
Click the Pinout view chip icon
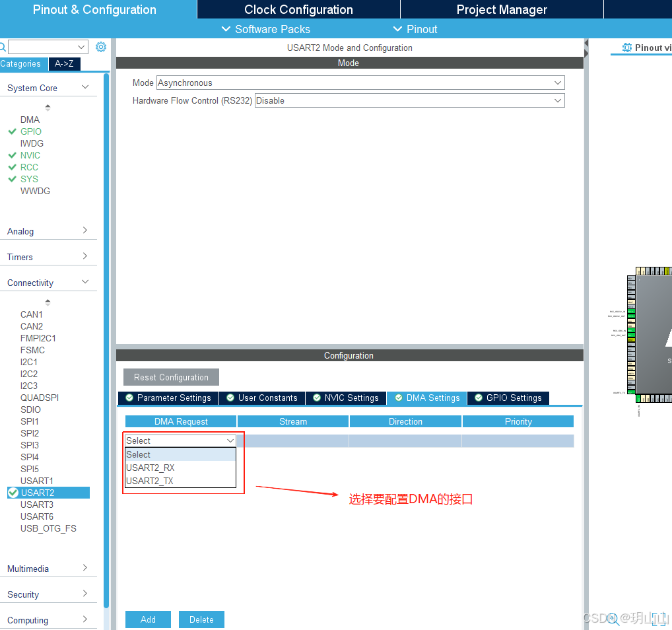click(626, 48)
